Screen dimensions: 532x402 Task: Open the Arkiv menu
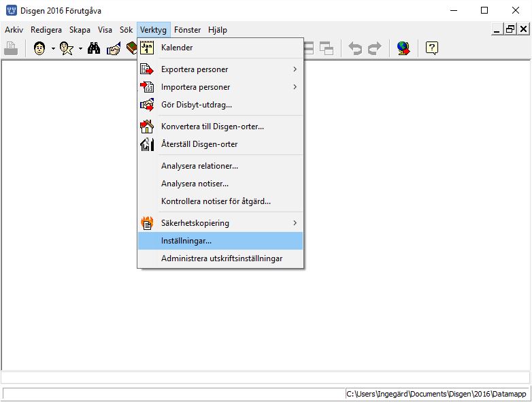[14, 30]
